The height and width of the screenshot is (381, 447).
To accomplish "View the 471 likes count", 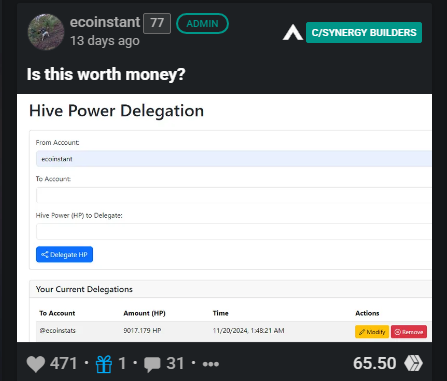I will tap(63, 363).
